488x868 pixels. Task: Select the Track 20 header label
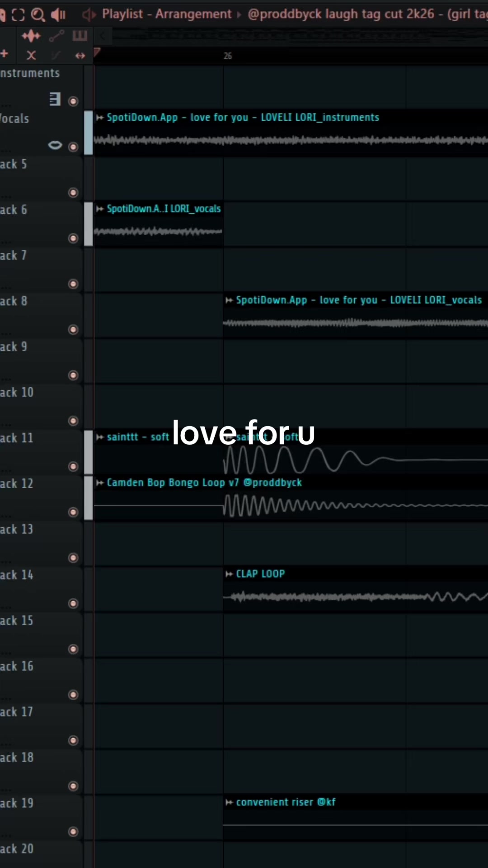pos(17,849)
